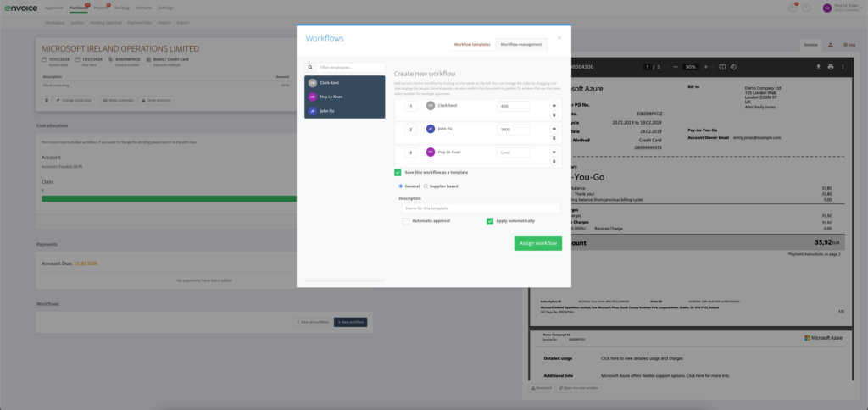868x410 pixels.
Task: Click the limit field showing 1000
Action: click(x=513, y=130)
